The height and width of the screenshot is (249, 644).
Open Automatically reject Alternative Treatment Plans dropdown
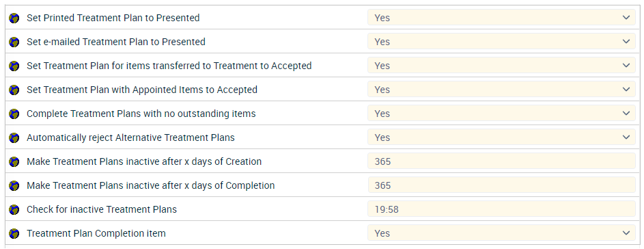[x=501, y=137]
